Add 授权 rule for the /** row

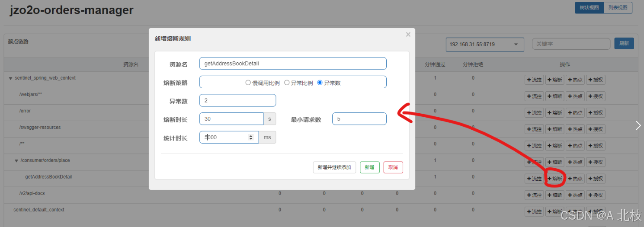point(596,145)
